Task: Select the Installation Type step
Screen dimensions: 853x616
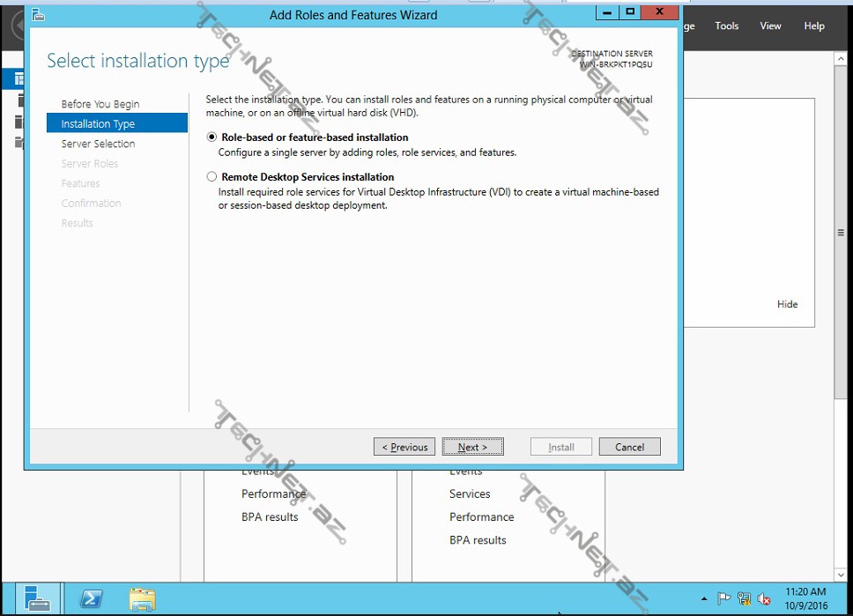Action: pos(98,124)
